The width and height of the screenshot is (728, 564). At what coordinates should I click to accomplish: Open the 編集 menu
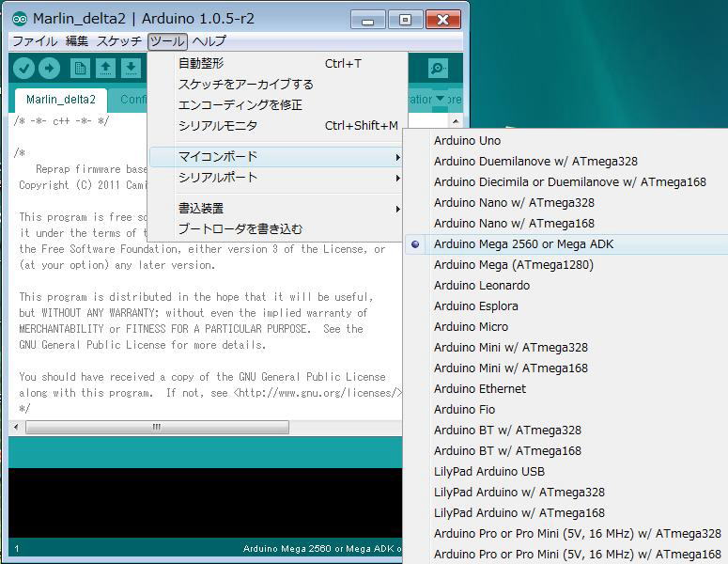[x=77, y=41]
